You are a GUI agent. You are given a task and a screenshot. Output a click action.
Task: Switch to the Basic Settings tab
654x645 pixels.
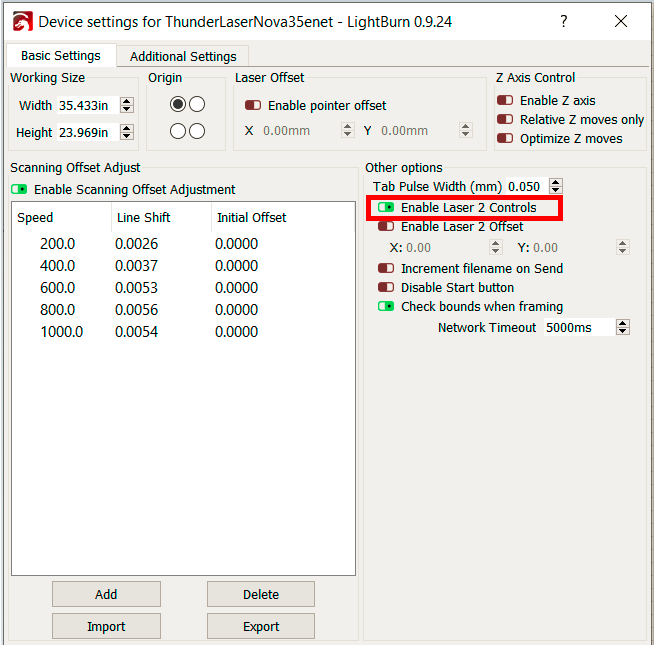(x=61, y=56)
